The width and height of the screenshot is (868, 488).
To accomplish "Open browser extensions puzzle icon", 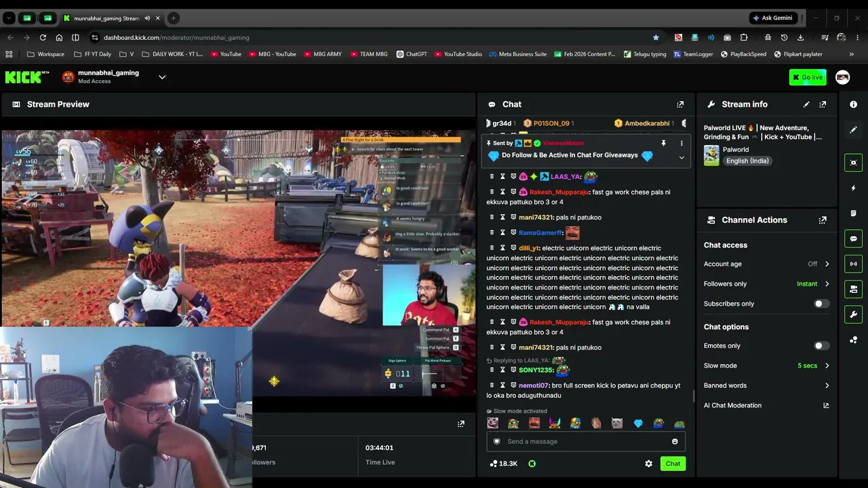I will pyautogui.click(x=744, y=37).
